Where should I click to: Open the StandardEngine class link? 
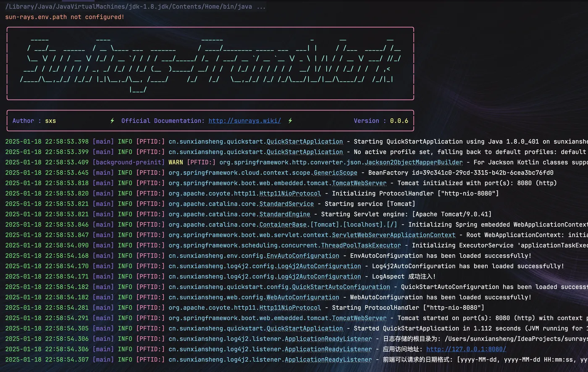285,214
